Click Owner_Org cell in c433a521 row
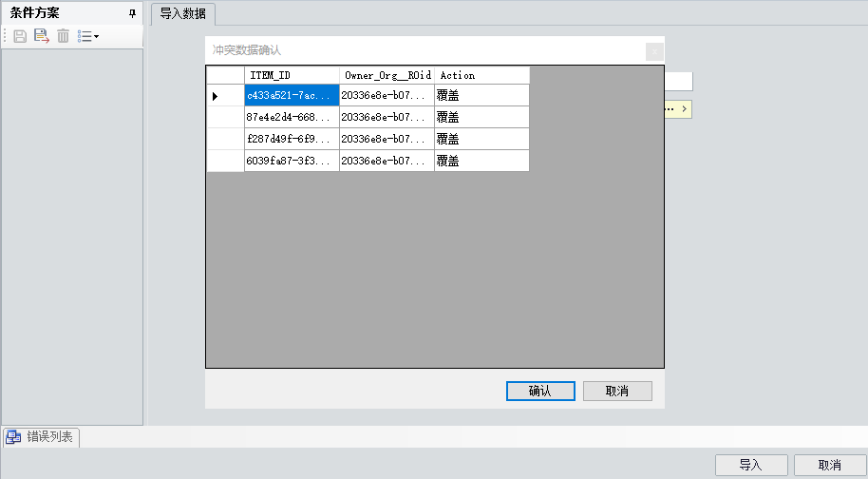Image resolution: width=868 pixels, height=479 pixels. pyautogui.click(x=387, y=95)
